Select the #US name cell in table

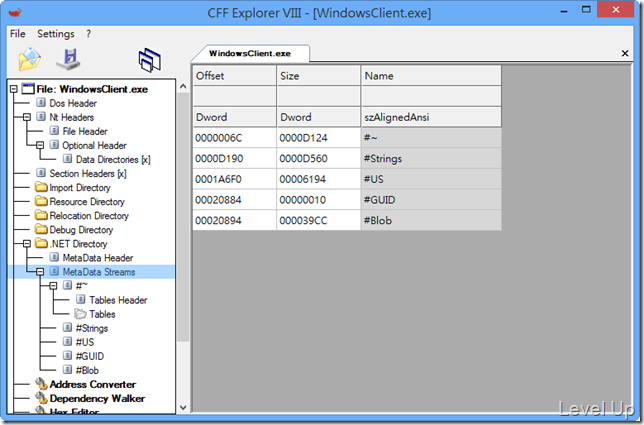tap(431, 179)
